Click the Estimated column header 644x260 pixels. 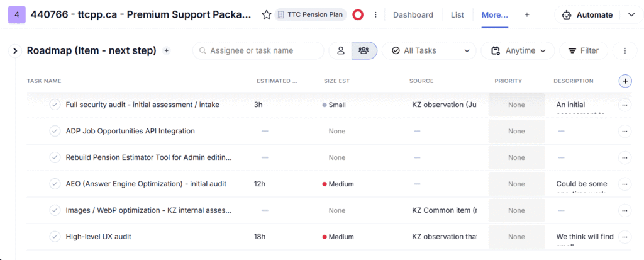(x=277, y=81)
